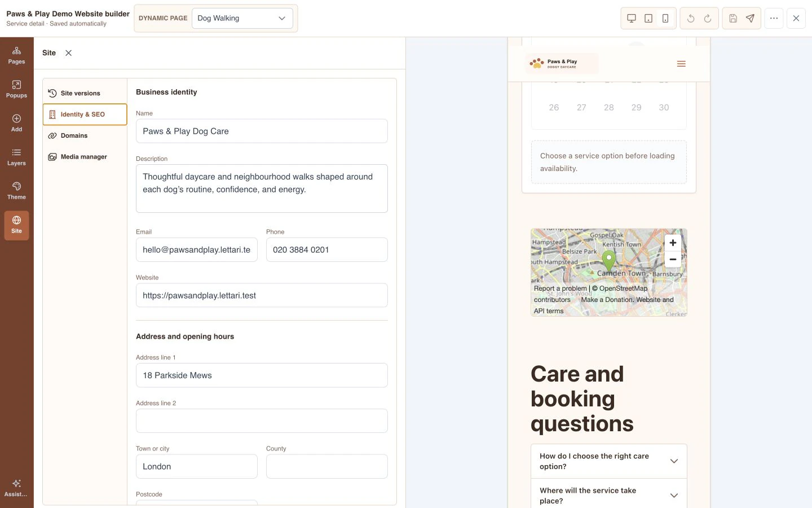
Task: Open the hamburger menu in preview
Action: coord(681,64)
